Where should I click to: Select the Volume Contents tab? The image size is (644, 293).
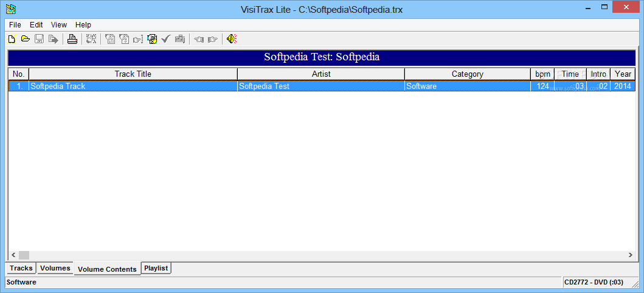[107, 269]
